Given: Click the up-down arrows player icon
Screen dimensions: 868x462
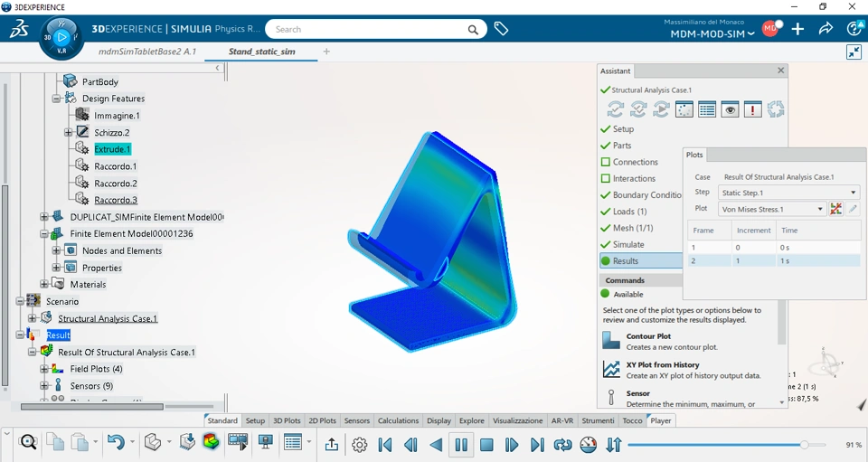Looking at the screenshot, I should click(x=614, y=444).
